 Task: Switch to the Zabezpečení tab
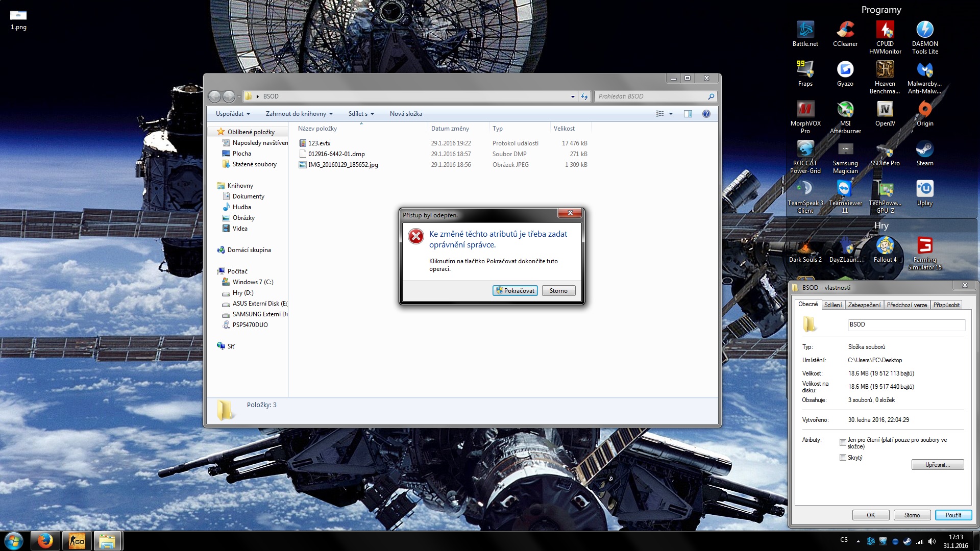864,305
